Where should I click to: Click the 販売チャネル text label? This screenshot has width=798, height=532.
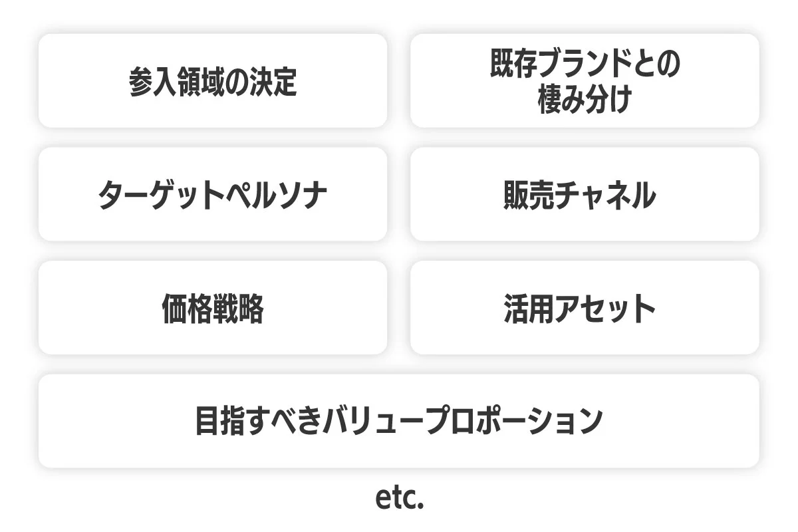tap(580, 196)
